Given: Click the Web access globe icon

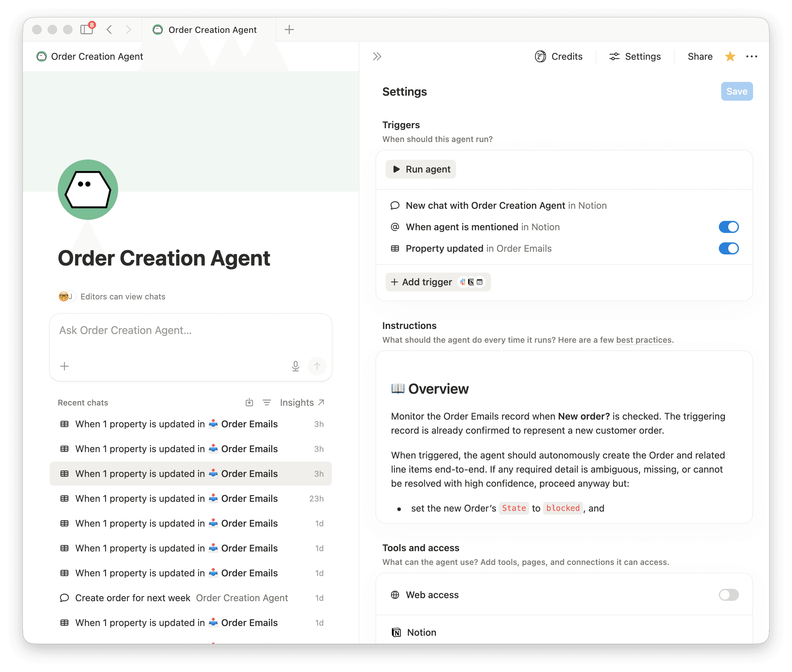Looking at the screenshot, I should (395, 595).
